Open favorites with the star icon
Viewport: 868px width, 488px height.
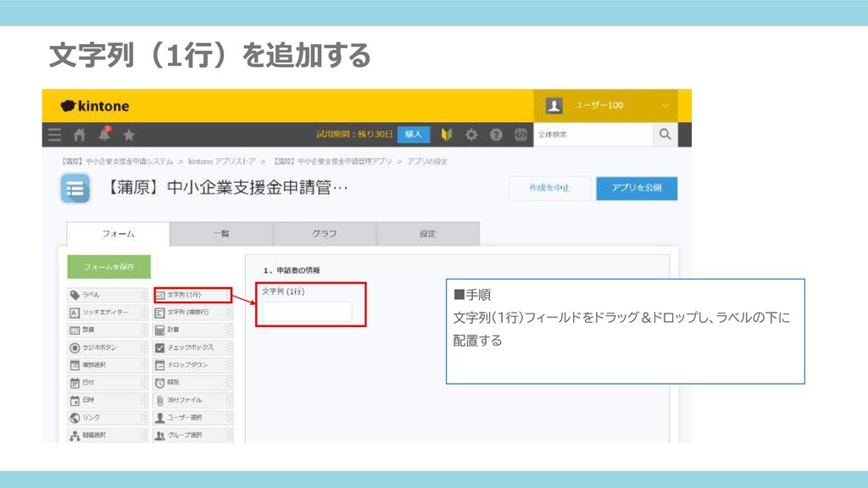click(x=129, y=135)
